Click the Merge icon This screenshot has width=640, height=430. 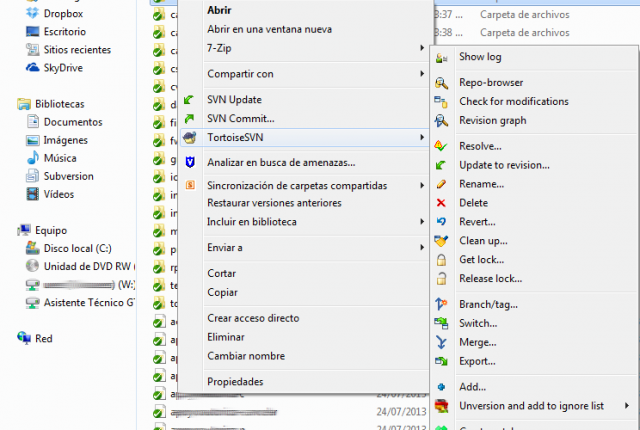tap(441, 342)
